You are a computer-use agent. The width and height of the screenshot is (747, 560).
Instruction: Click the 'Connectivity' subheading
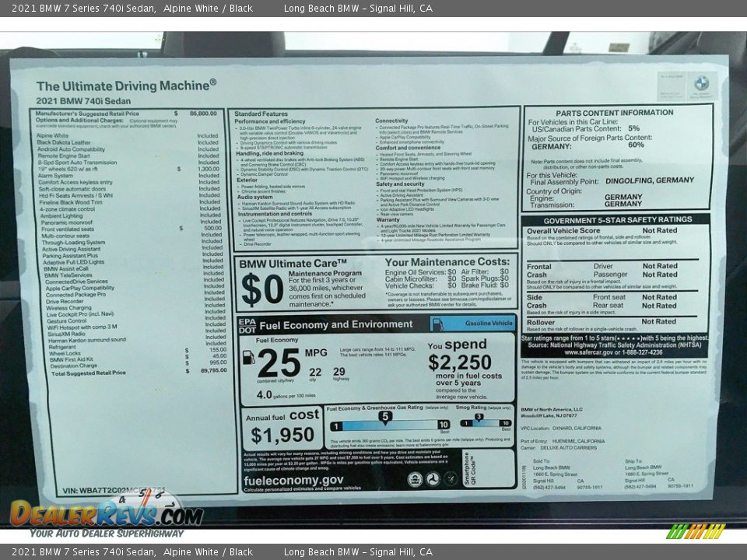click(391, 121)
